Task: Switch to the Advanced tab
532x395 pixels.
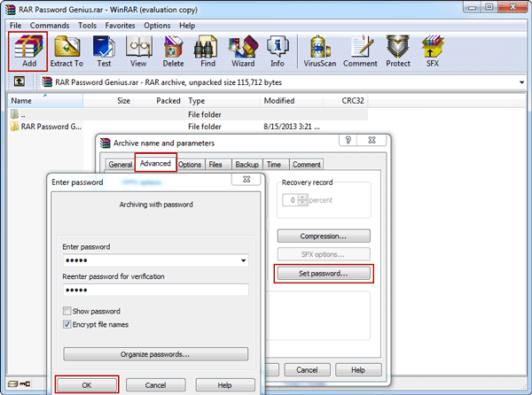Action: tap(155, 164)
